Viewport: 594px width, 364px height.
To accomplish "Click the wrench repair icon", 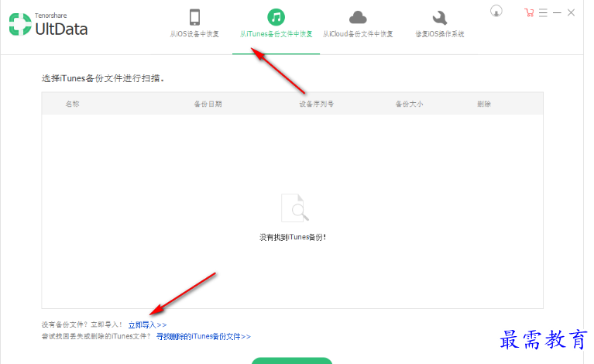I will coord(439,18).
